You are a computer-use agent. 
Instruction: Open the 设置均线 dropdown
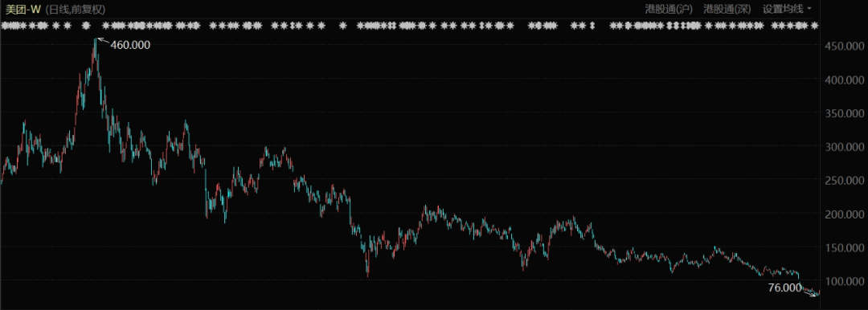click(x=782, y=9)
